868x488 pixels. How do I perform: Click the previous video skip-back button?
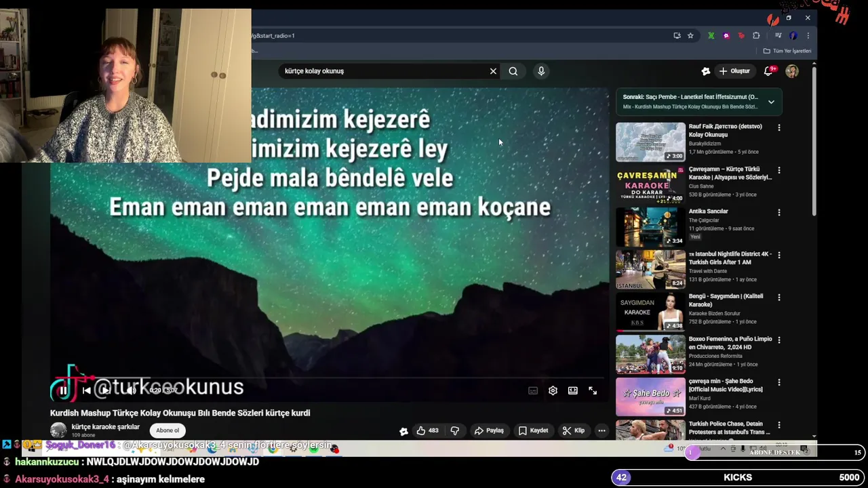86,390
